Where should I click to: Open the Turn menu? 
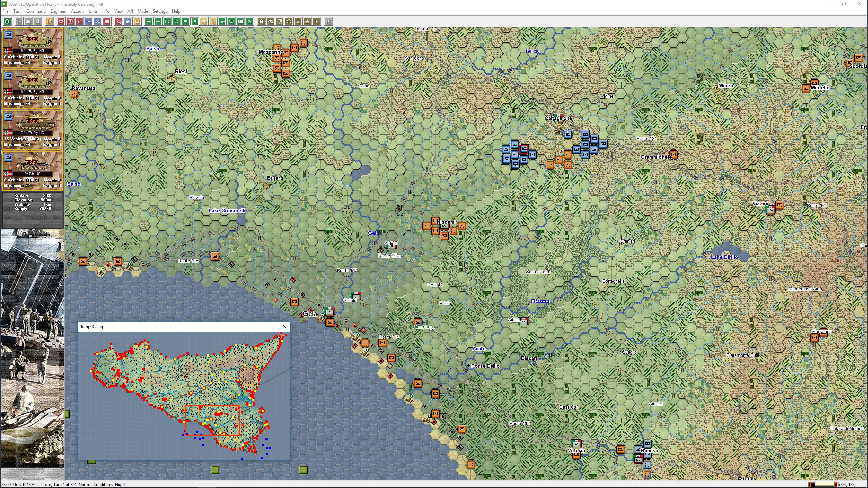coord(17,11)
